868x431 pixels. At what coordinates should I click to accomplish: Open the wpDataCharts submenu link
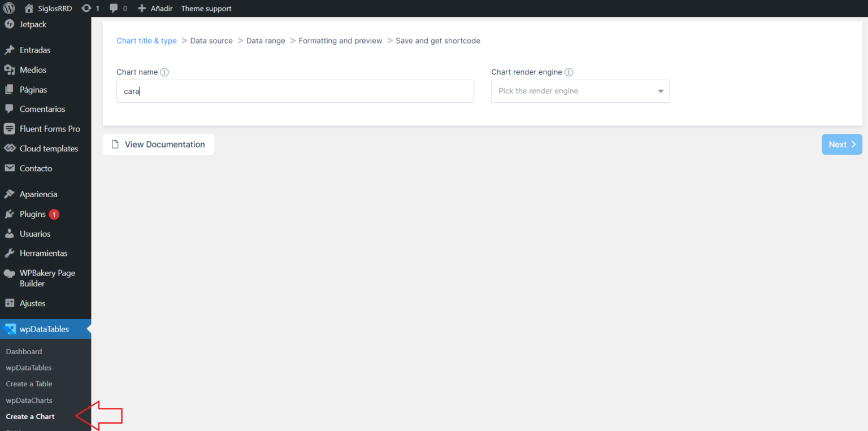point(29,400)
